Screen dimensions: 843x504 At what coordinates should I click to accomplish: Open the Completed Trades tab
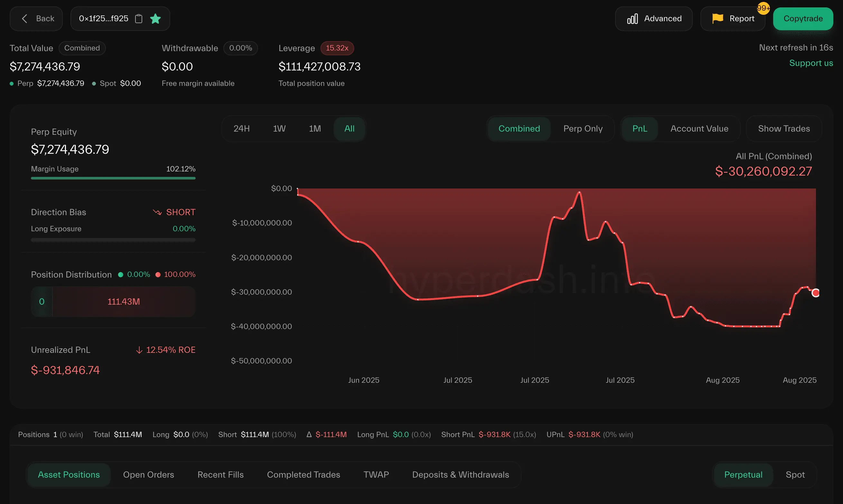304,475
